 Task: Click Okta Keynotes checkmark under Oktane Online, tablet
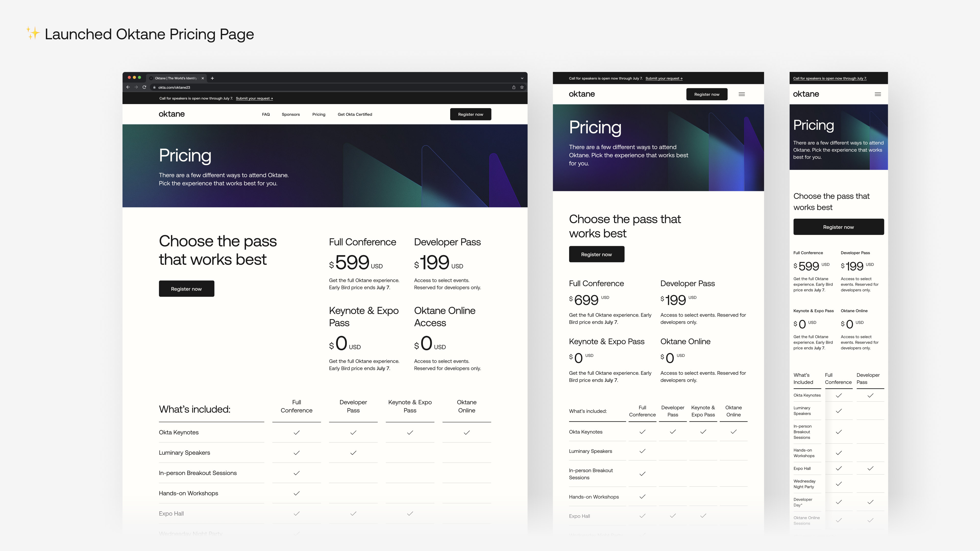[733, 432]
